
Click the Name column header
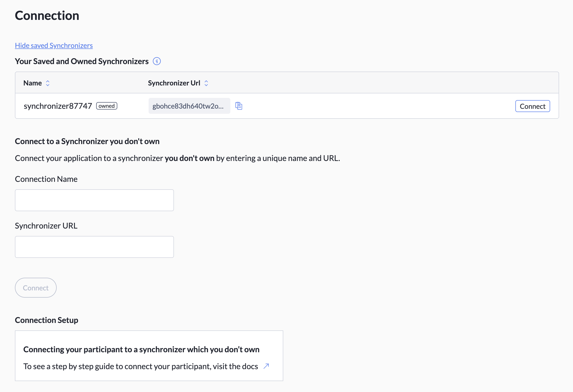[33, 83]
